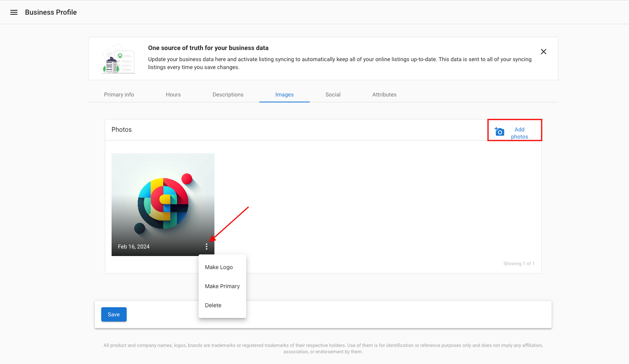
Task: Select the colorful logo photo thumbnail
Action: (x=163, y=204)
